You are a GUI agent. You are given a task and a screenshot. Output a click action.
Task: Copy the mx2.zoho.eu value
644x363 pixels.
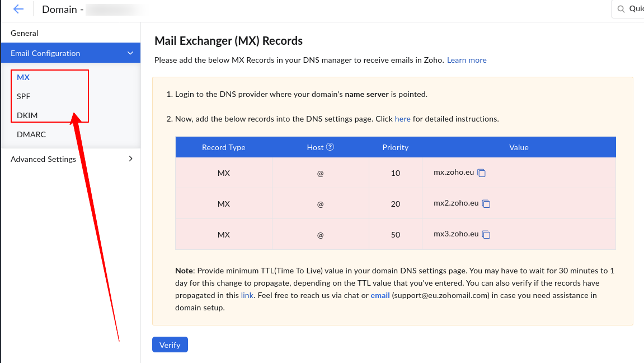coord(486,204)
